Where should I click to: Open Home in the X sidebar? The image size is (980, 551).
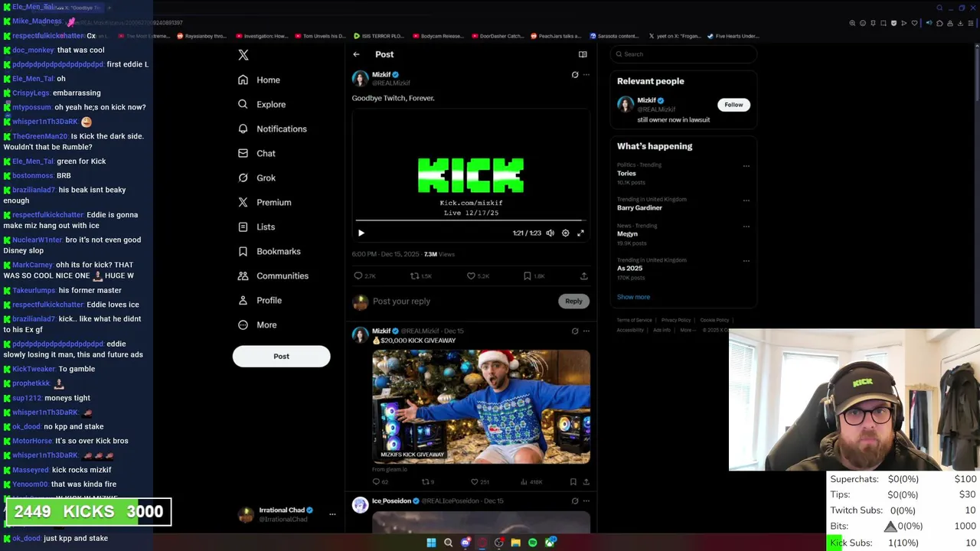(259, 80)
